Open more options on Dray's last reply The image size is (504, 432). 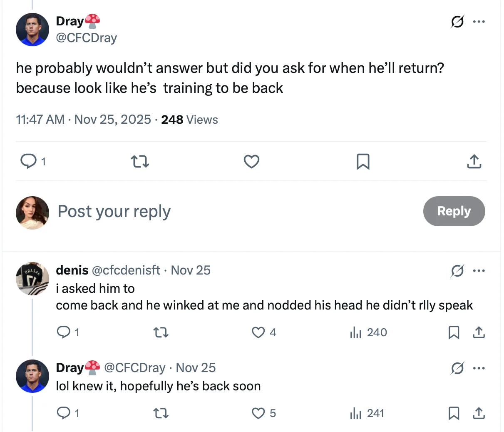tap(479, 368)
